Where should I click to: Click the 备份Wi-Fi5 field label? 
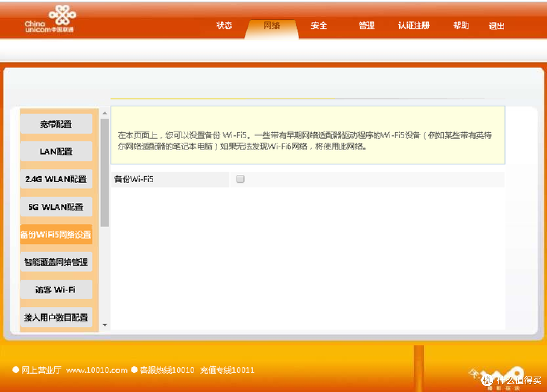tap(134, 179)
